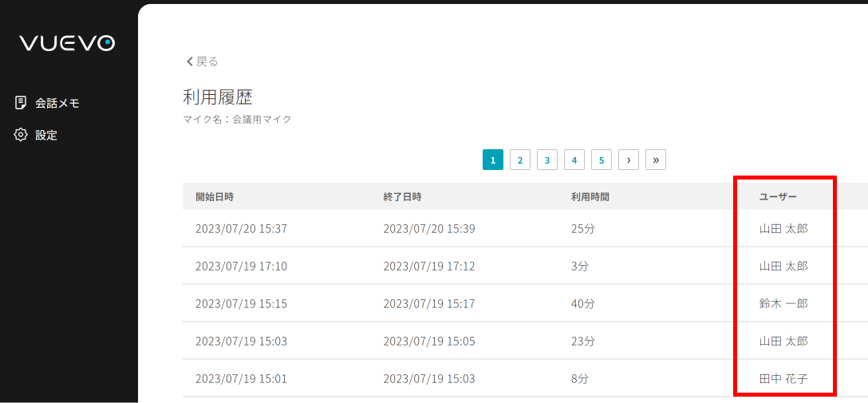Image resolution: width=868 pixels, height=403 pixels.
Task: Switch to page 5 of history
Action: pyautogui.click(x=602, y=160)
